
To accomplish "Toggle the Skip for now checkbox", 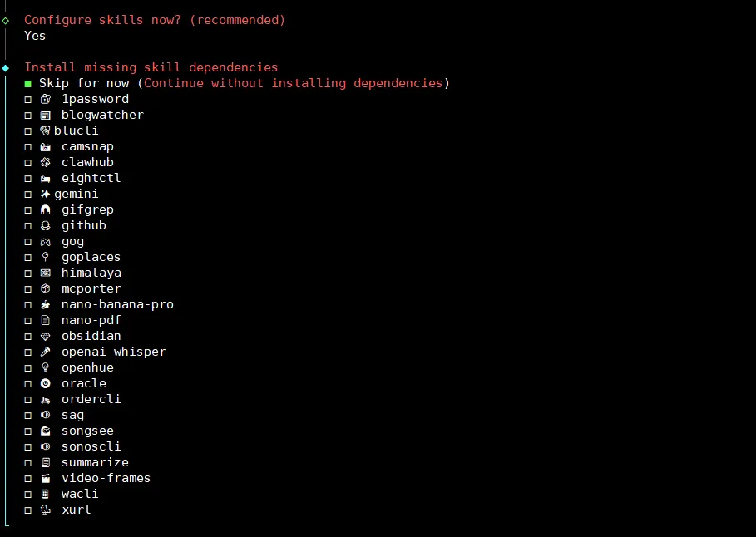I will click(x=27, y=83).
